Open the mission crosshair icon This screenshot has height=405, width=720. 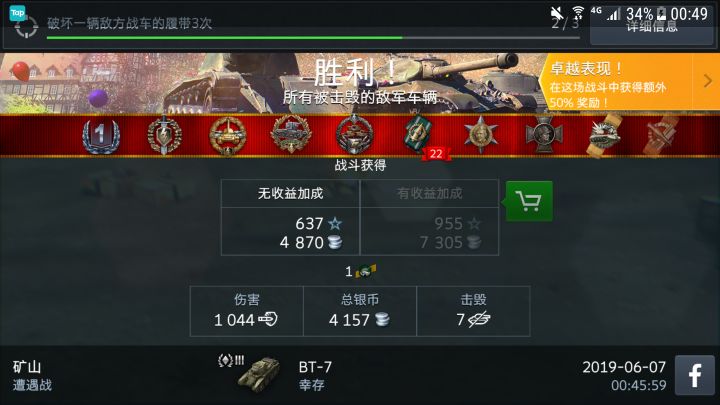click(26, 27)
